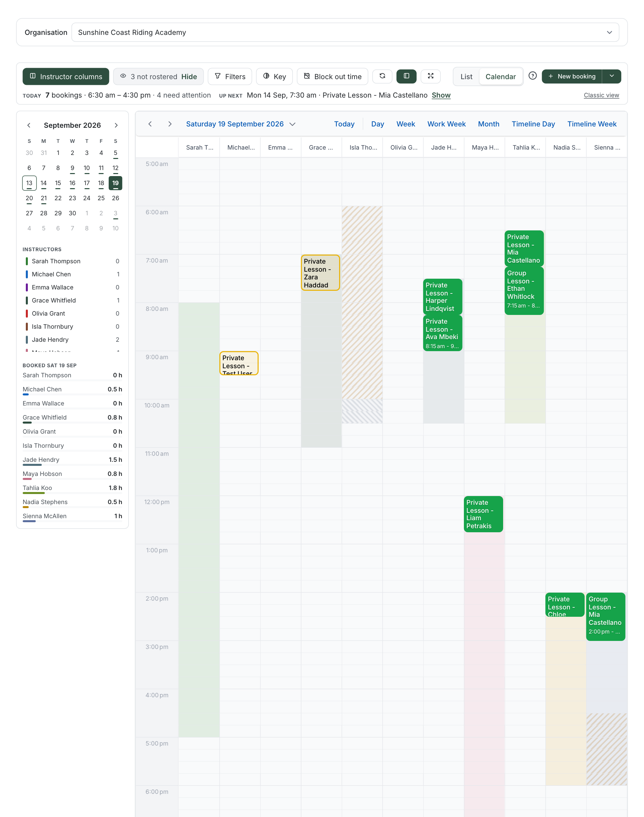This screenshot has width=644, height=817.
Task: Toggle the sidebar panel icon button
Action: 406,76
